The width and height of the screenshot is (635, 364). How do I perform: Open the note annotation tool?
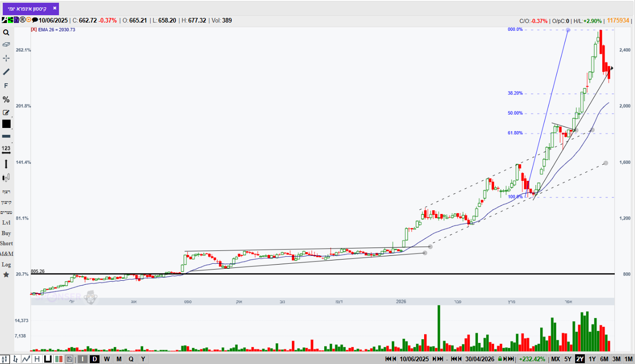coord(6,112)
